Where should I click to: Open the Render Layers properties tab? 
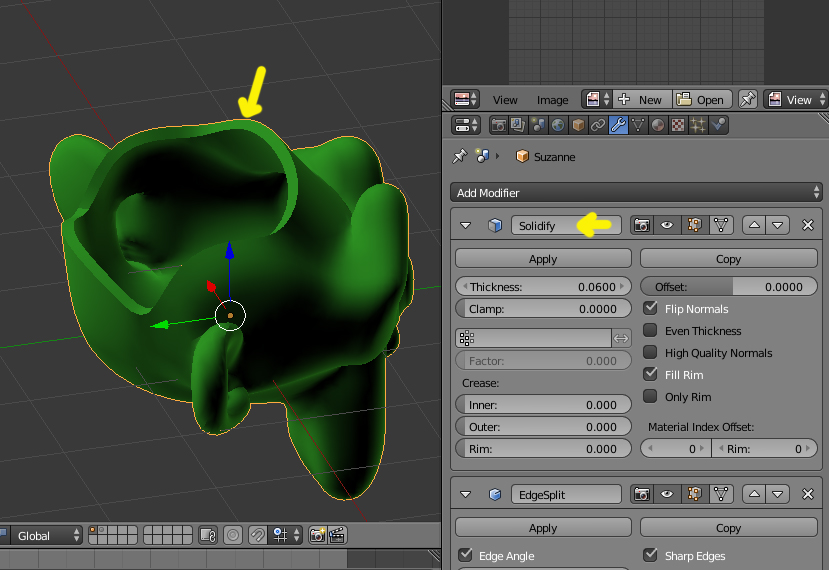click(x=518, y=125)
